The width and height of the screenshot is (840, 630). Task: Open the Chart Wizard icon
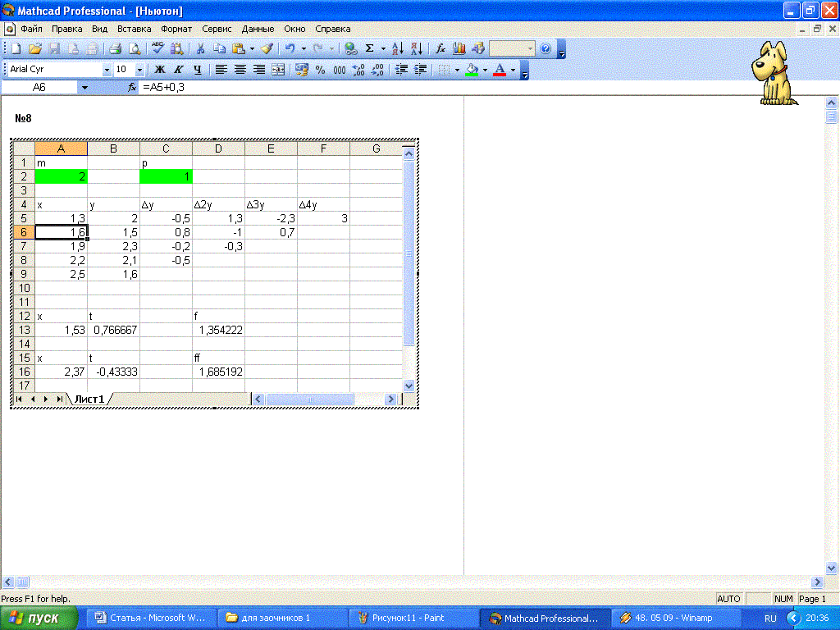(x=459, y=49)
